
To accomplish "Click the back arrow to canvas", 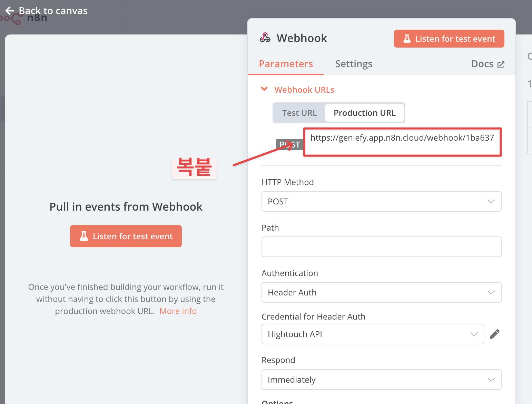I will coord(10,11).
